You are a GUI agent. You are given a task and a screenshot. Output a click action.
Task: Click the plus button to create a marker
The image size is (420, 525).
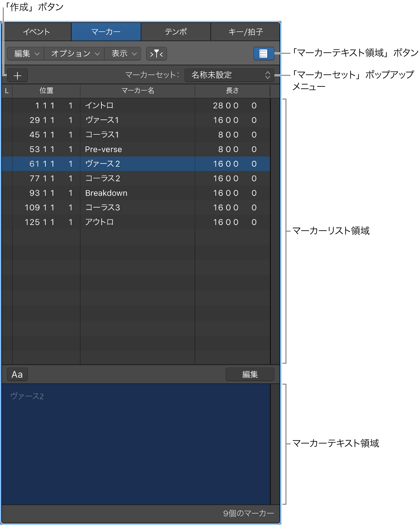coord(17,75)
